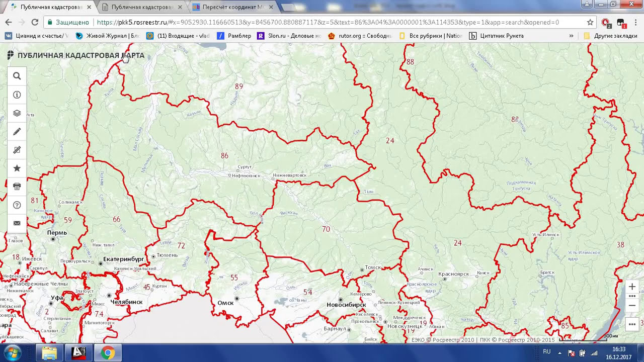Close the Пересчёт координат tab
Viewport: 644px width, 362px height.
point(271,7)
